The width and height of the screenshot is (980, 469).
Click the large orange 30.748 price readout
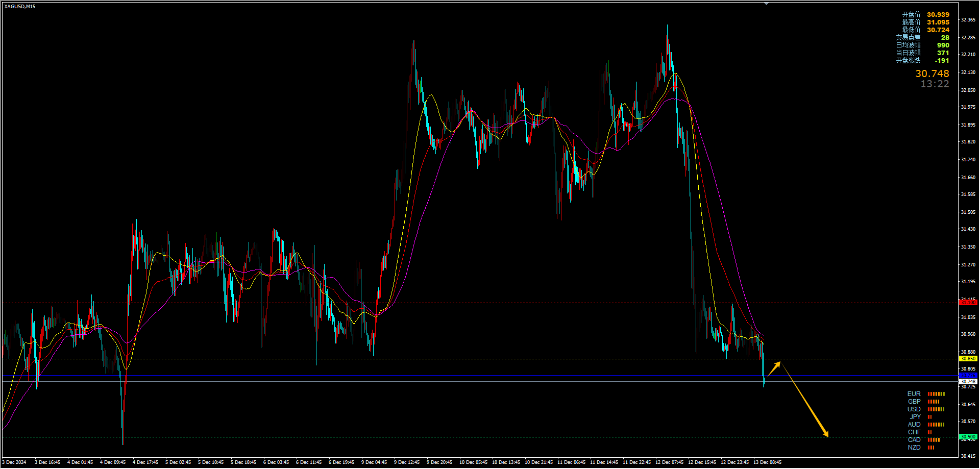(x=932, y=74)
